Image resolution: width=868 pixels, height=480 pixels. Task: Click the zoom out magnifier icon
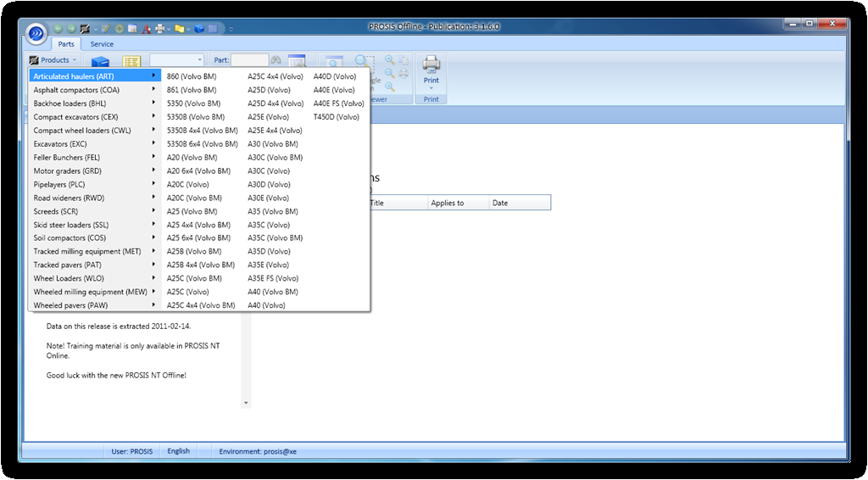pos(390,73)
